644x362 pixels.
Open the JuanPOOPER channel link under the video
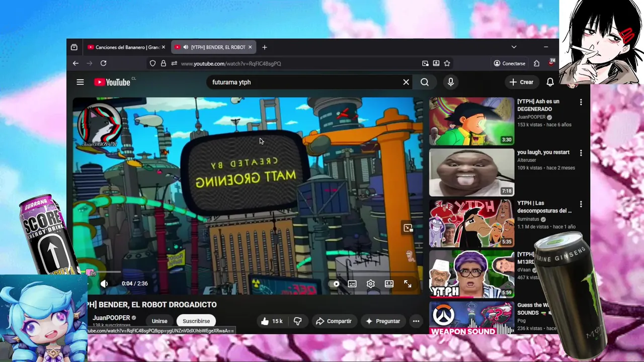pos(111,318)
